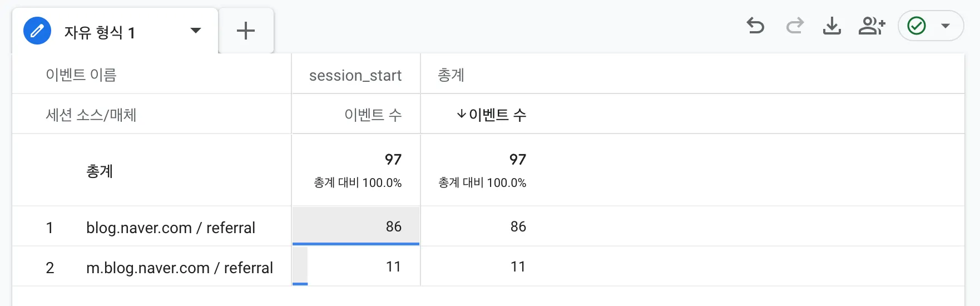The height and width of the screenshot is (306, 980).
Task: Open the 자유 형식 1 tab dropdown
Action: 196,31
